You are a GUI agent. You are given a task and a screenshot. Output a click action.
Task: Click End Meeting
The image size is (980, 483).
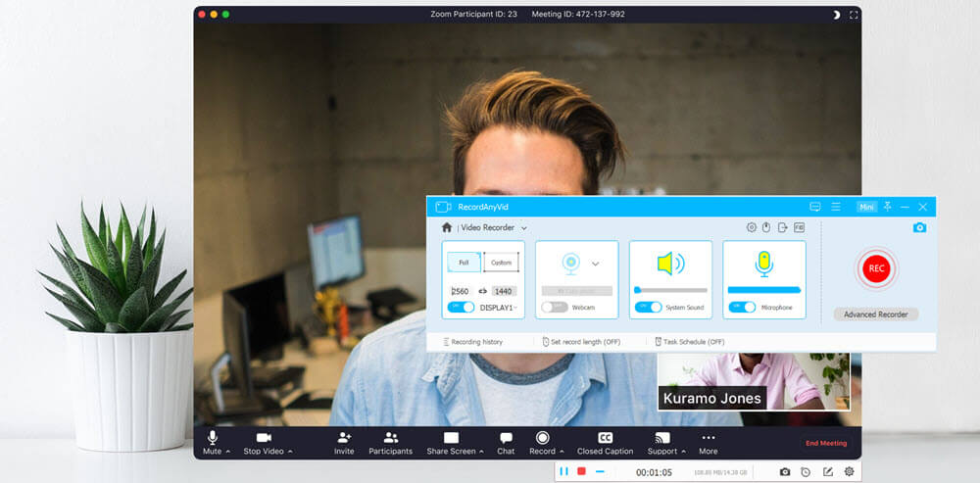click(825, 443)
